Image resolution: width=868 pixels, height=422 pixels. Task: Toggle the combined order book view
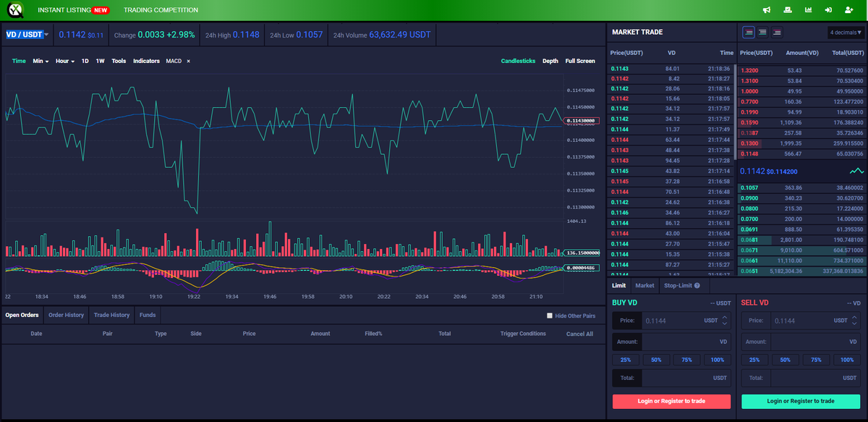pyautogui.click(x=748, y=32)
